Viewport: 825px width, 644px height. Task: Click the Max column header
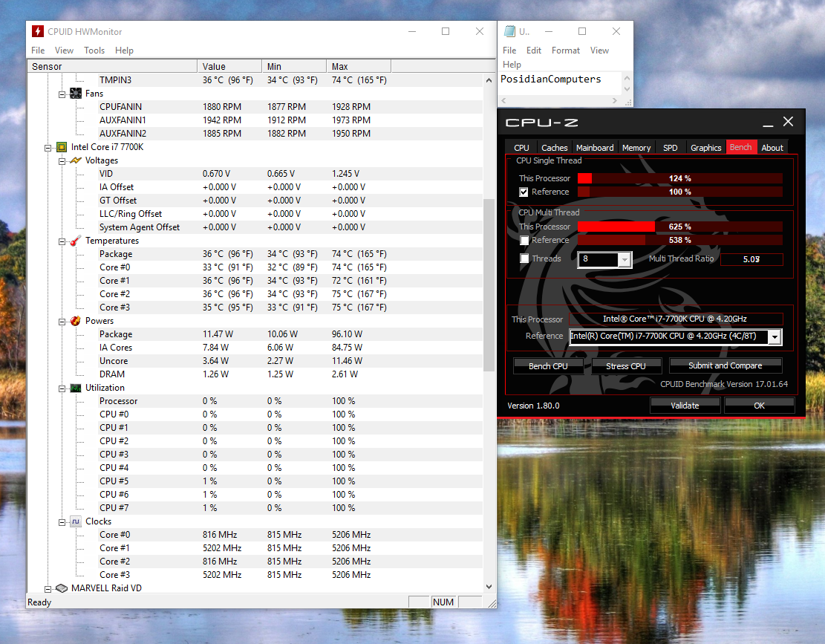359,66
